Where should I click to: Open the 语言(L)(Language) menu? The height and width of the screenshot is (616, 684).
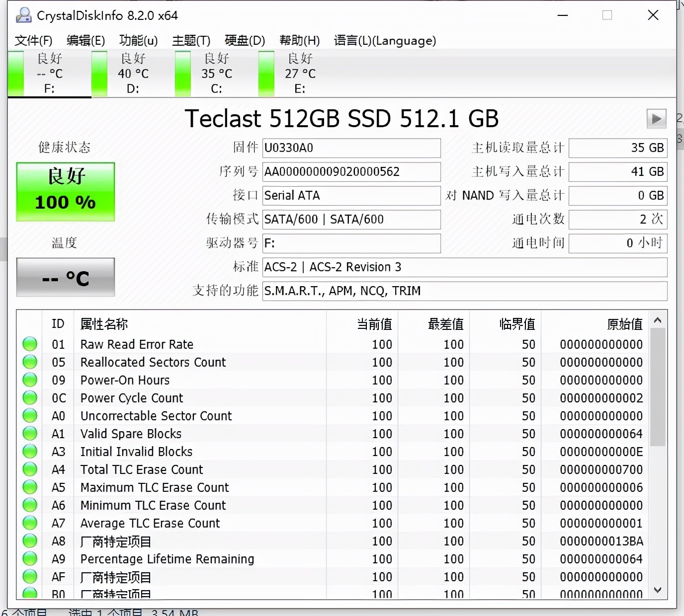pos(385,41)
